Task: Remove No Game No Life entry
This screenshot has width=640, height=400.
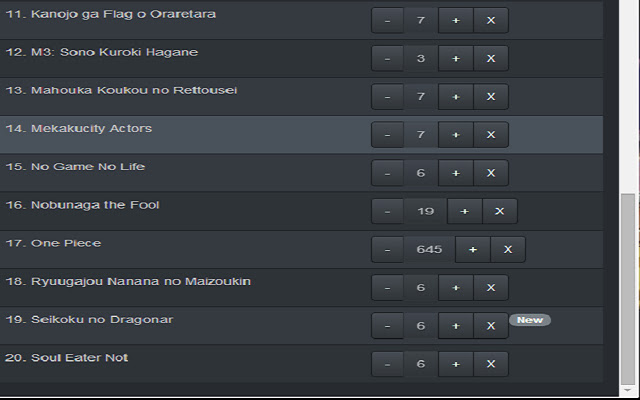Action: coord(491,174)
